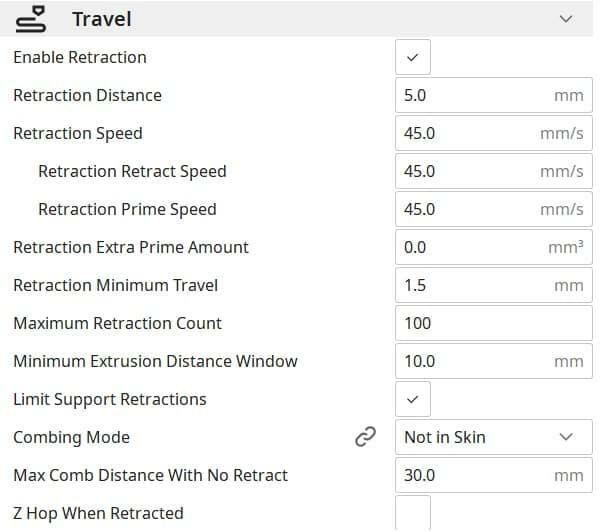Edit the Retraction Retract Speed field

click(x=494, y=171)
